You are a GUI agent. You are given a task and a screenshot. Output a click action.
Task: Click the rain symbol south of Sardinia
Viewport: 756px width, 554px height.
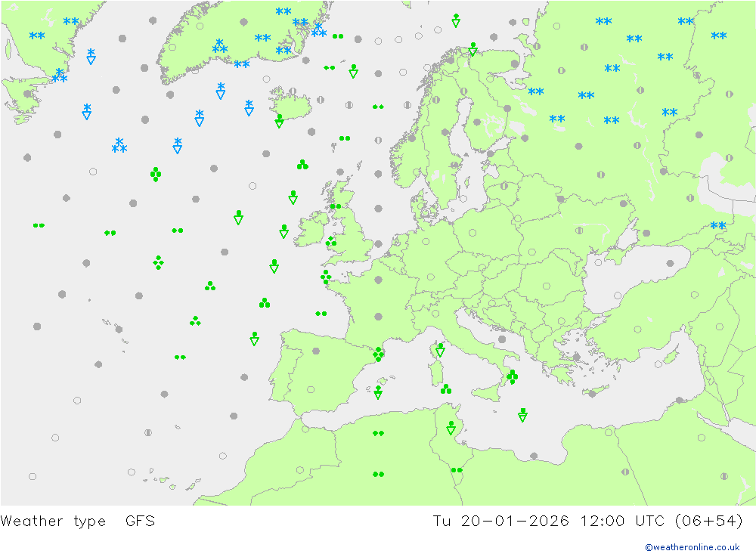(446, 389)
